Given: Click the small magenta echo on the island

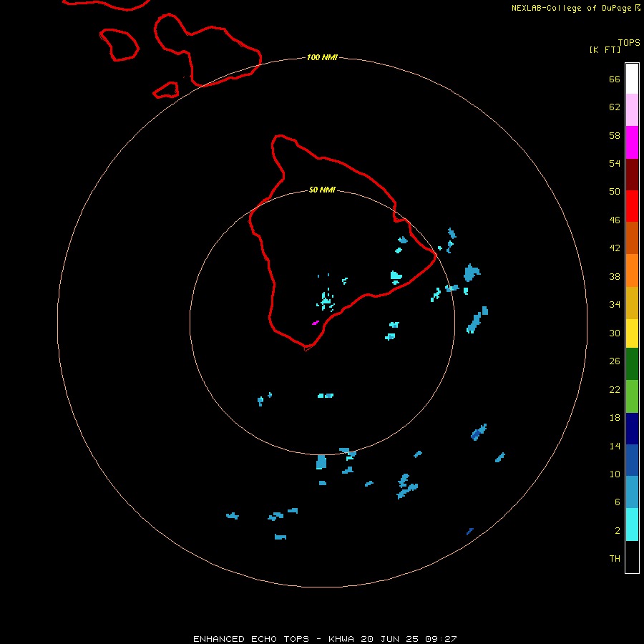Looking at the screenshot, I should point(316,323).
